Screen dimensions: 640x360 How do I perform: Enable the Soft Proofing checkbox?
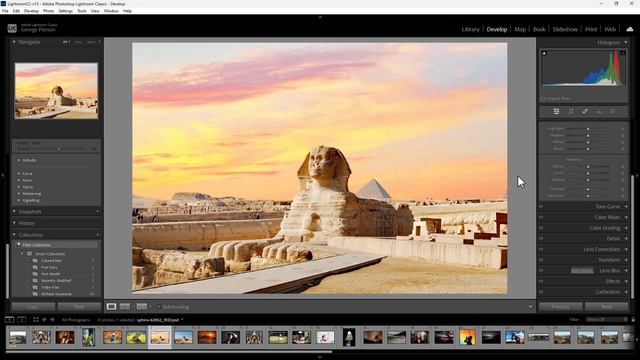(158, 307)
